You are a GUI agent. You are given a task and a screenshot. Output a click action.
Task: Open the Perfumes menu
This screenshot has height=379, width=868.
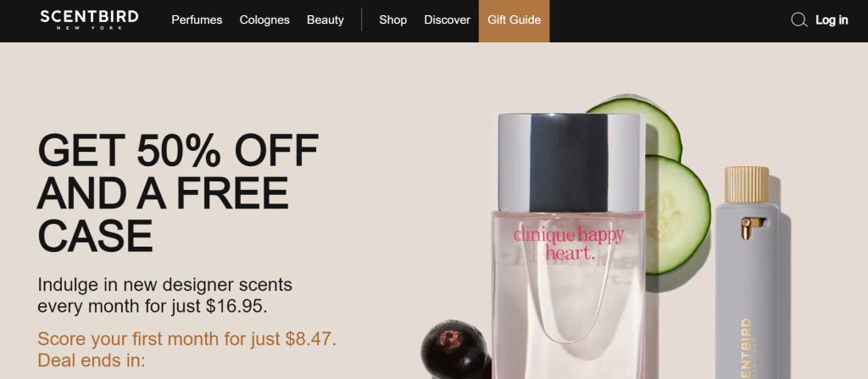pyautogui.click(x=197, y=20)
